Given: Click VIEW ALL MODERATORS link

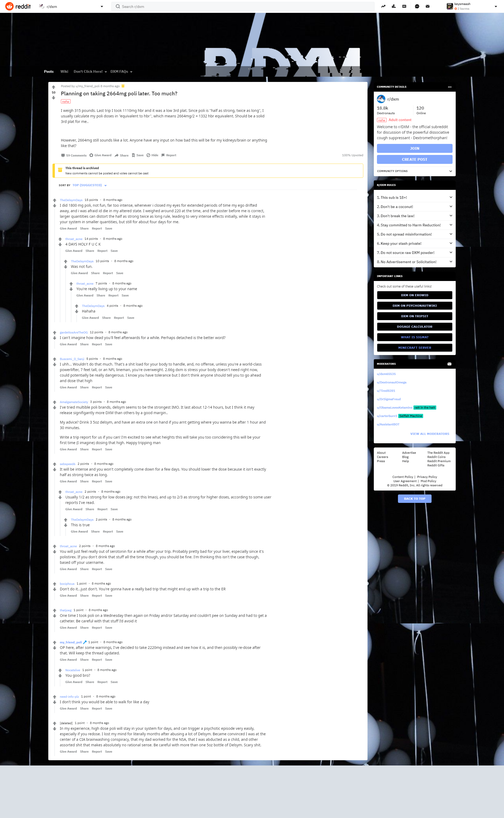Looking at the screenshot, I should [x=430, y=434].
